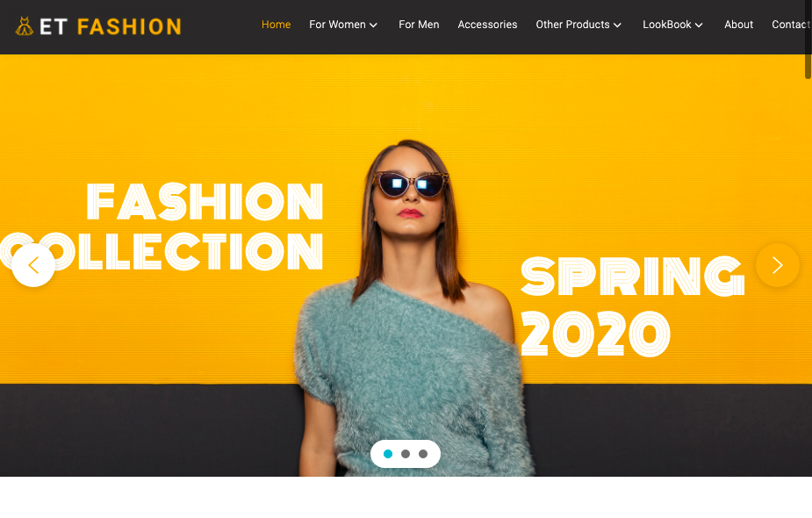The height and width of the screenshot is (518, 812).
Task: Open the About page link
Action: click(x=738, y=25)
